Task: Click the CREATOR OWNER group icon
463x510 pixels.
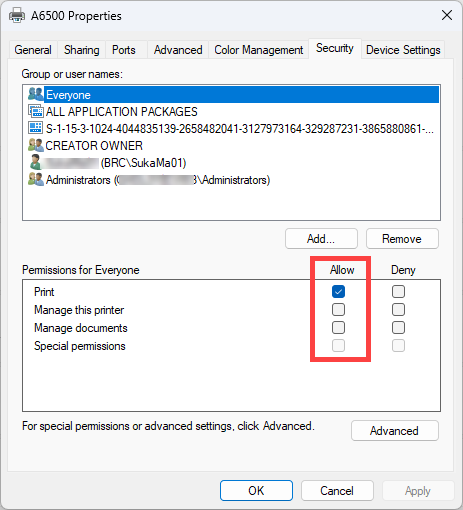Action: click(36, 145)
